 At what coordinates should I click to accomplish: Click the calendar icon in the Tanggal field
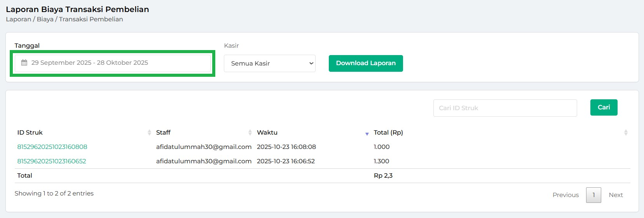click(x=24, y=63)
